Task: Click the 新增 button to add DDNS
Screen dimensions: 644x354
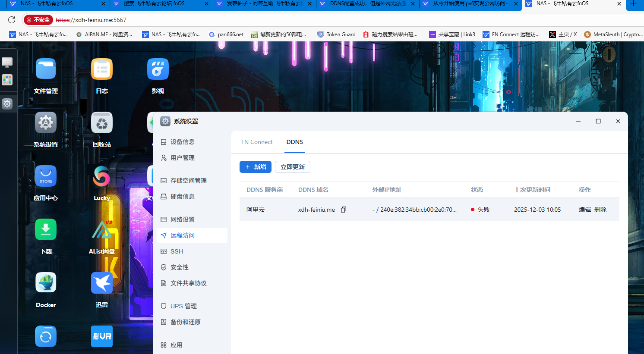Action: point(255,166)
